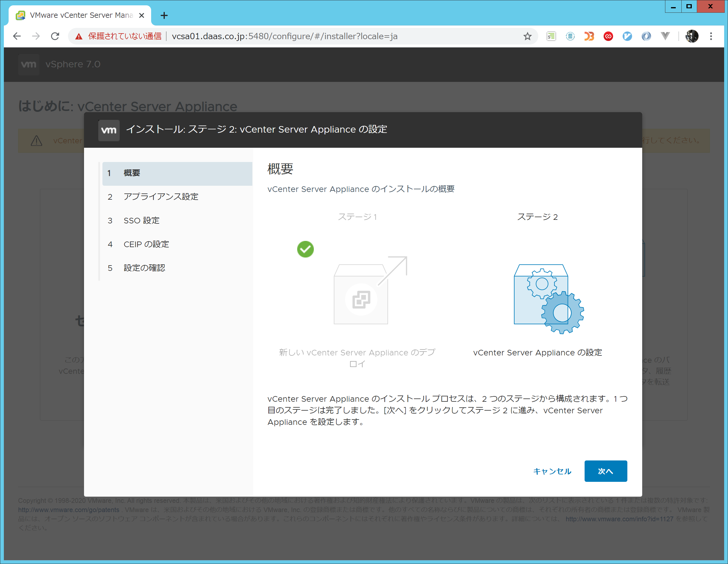The width and height of the screenshot is (728, 564).
Task: Open the vmware.com/go/patents link
Action: pyautogui.click(x=69, y=510)
